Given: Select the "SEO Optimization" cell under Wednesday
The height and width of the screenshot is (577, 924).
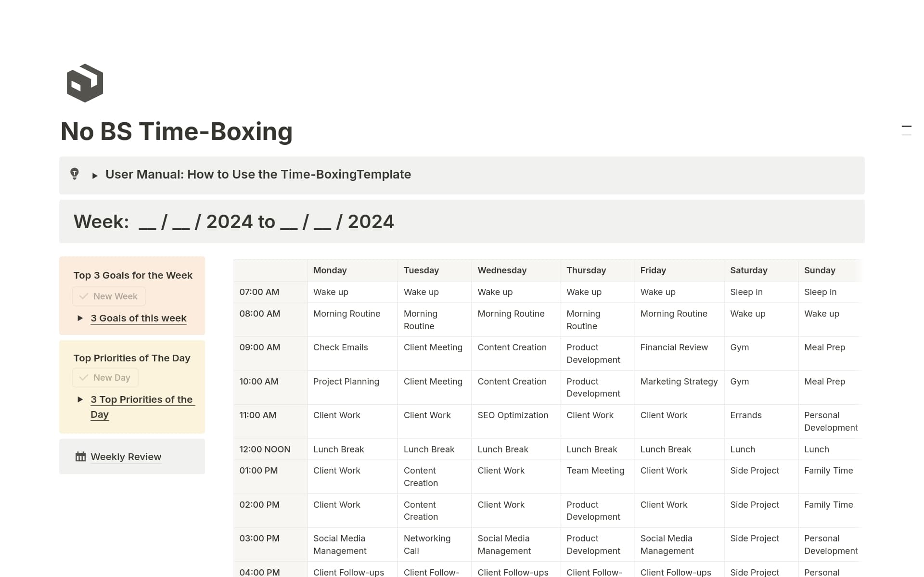Looking at the screenshot, I should (513, 415).
